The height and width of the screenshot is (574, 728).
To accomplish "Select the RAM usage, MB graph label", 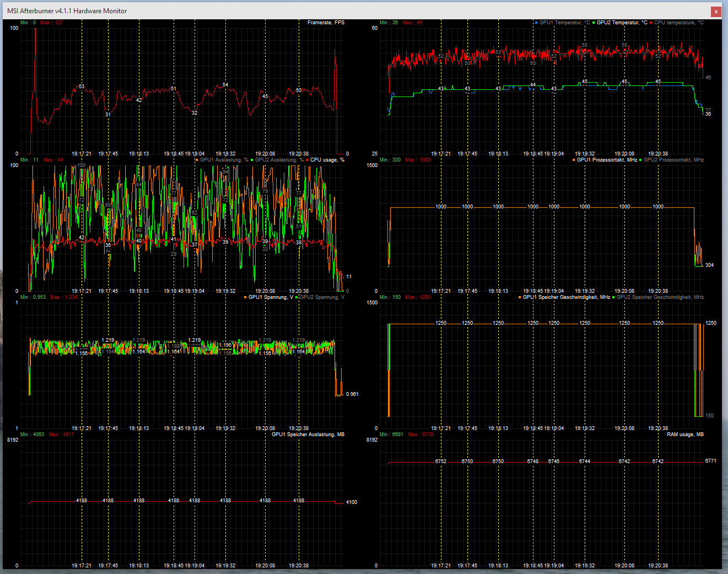I will [x=685, y=434].
